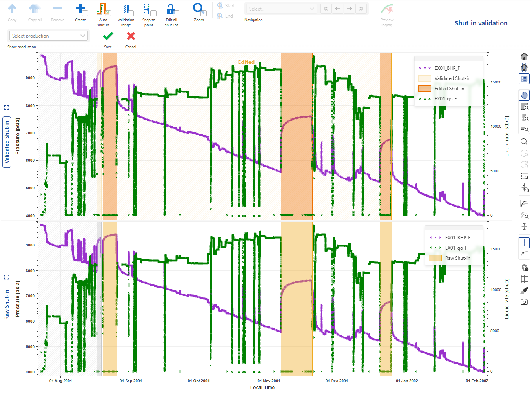Expand the Raw Shut-in plot to fullscreen
This screenshot has width=532, height=395.
(7, 277)
